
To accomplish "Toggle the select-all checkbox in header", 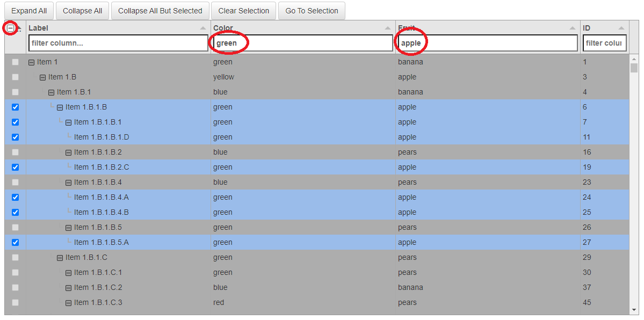I will [x=11, y=27].
